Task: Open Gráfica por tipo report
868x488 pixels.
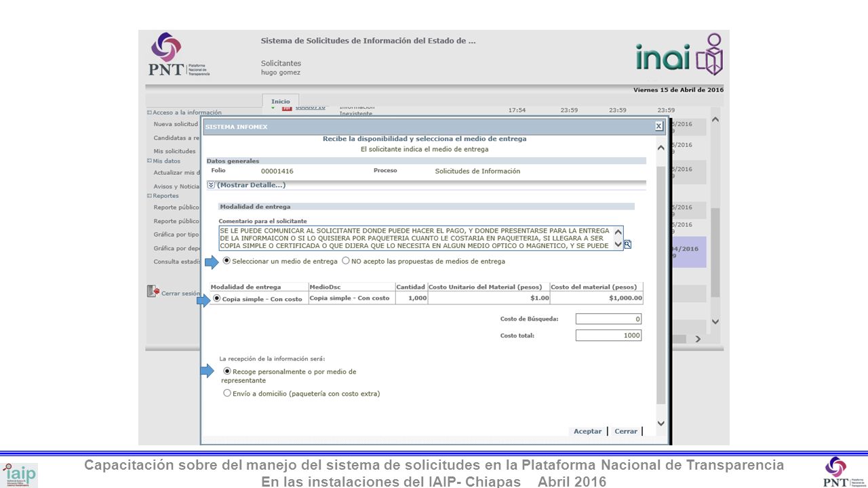Action: pos(176,235)
